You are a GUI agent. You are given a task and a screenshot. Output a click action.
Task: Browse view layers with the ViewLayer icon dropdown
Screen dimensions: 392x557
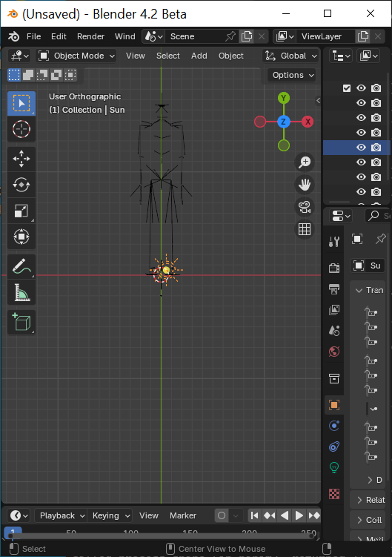click(x=285, y=36)
